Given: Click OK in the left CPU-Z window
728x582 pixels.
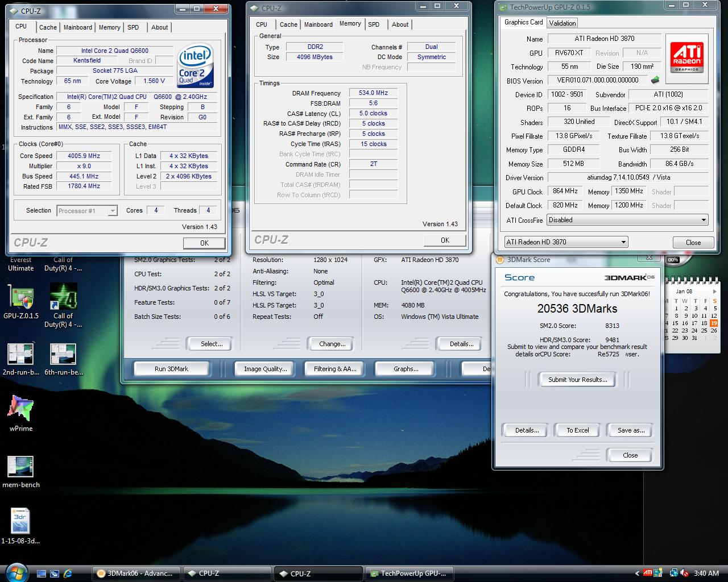Looking at the screenshot, I should coord(204,243).
